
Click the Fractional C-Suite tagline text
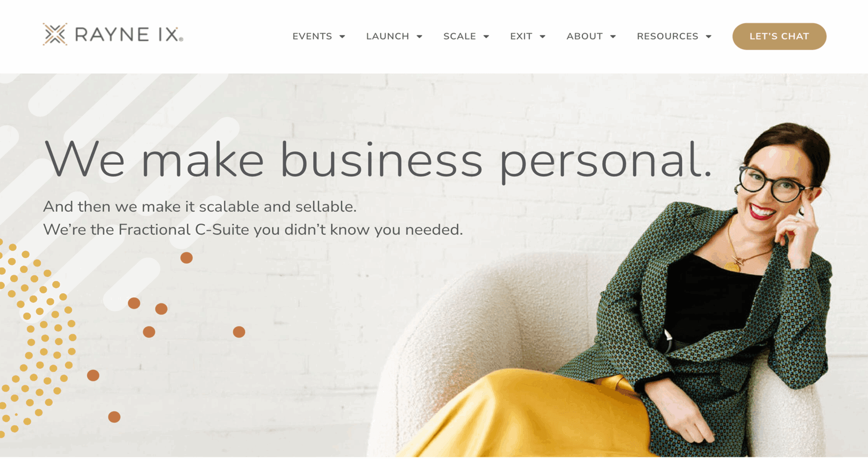pos(253,230)
